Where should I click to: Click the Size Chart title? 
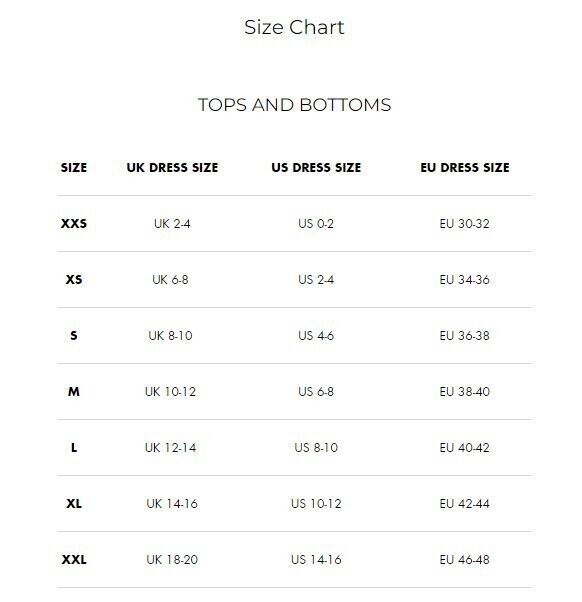[294, 28]
